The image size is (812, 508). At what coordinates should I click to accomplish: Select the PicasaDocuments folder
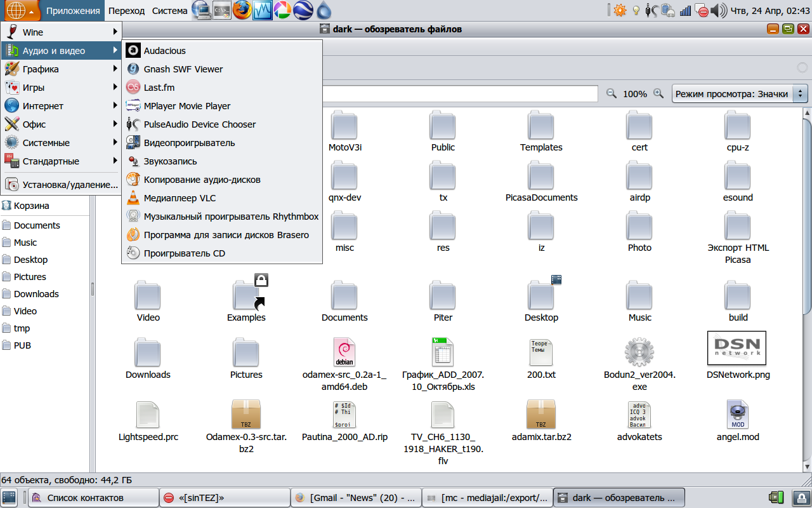(541, 181)
